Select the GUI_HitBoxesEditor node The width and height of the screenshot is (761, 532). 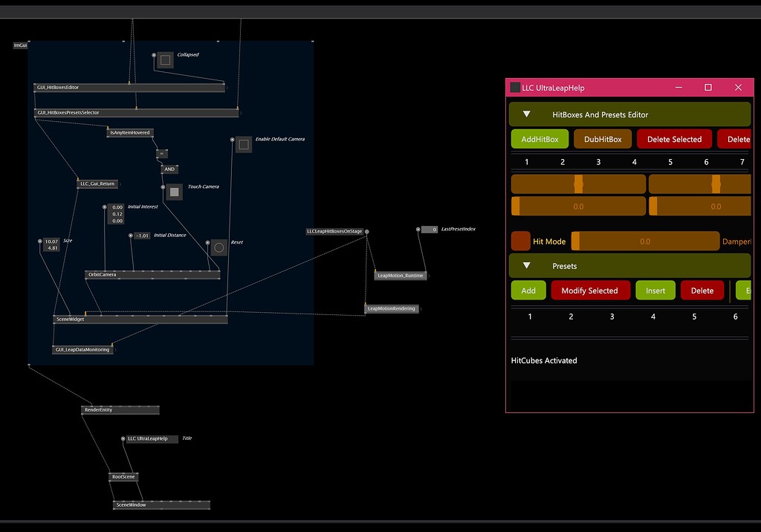[129, 88]
